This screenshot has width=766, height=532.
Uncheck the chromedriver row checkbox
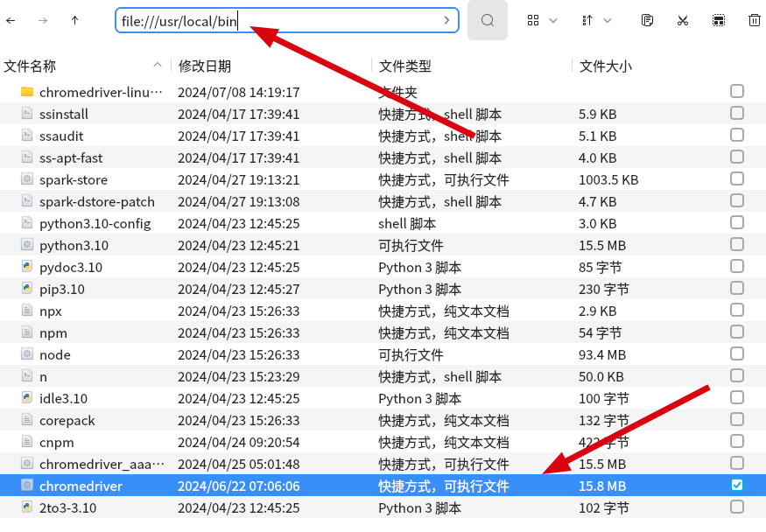pos(736,486)
